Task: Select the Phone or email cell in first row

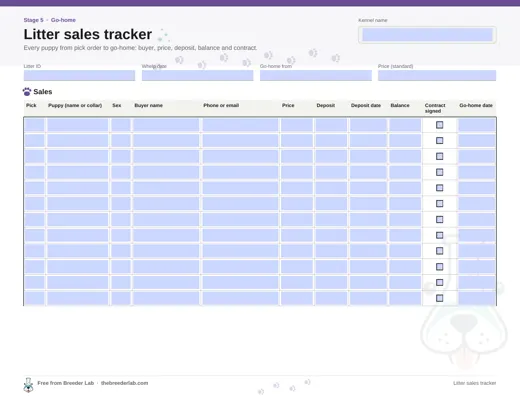Action: (240, 125)
